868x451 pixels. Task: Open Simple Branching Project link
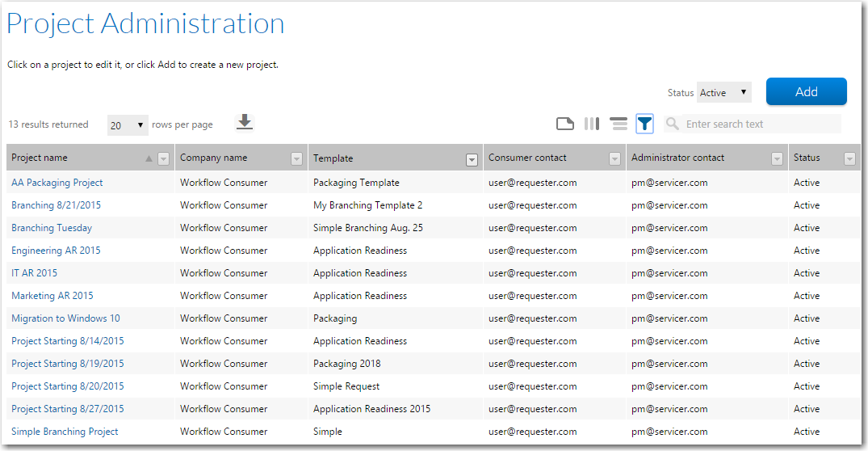tap(65, 432)
